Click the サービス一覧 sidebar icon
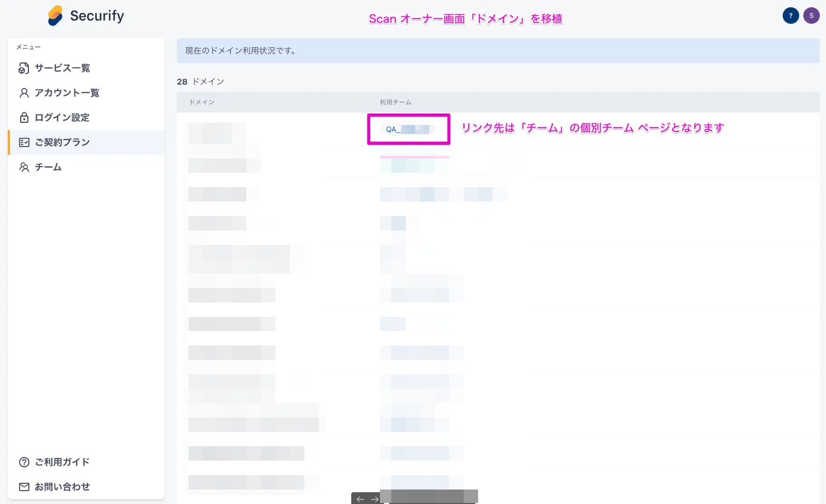 coord(24,68)
